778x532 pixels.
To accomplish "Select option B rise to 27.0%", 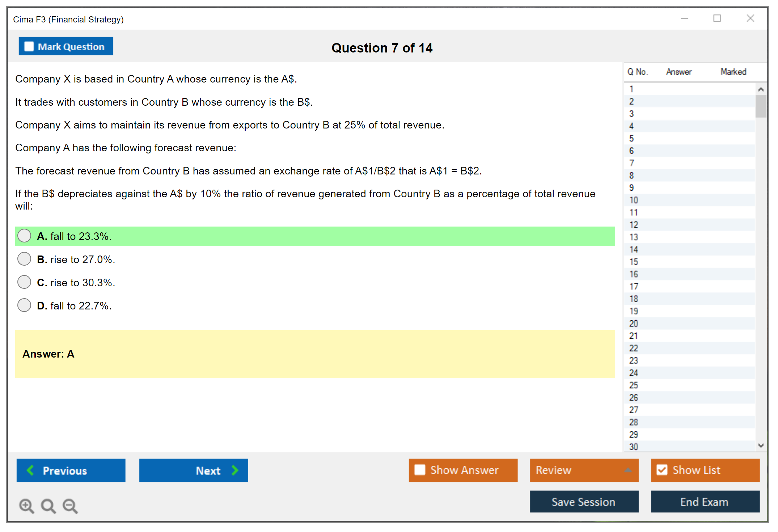I will (x=24, y=259).
